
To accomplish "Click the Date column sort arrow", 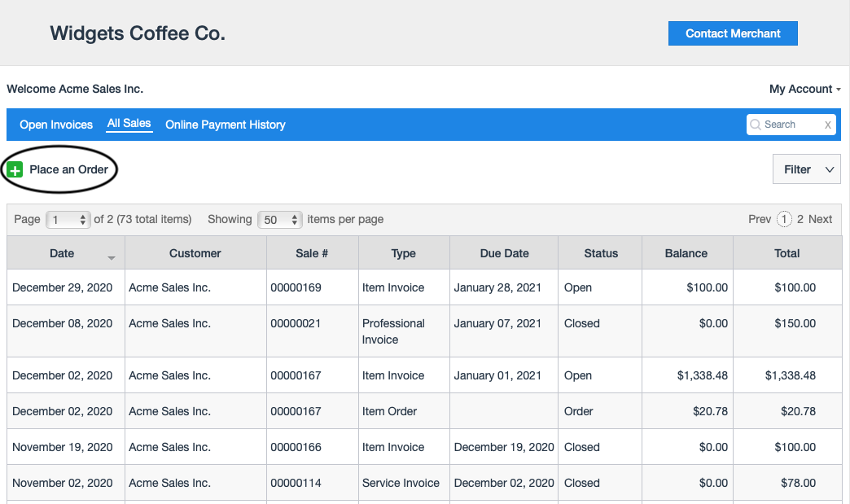I will (112, 257).
